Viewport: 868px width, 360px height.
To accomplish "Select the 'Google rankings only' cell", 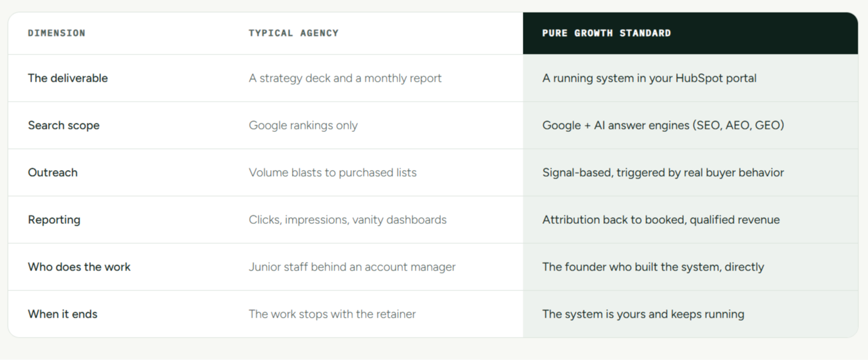I will [303, 125].
